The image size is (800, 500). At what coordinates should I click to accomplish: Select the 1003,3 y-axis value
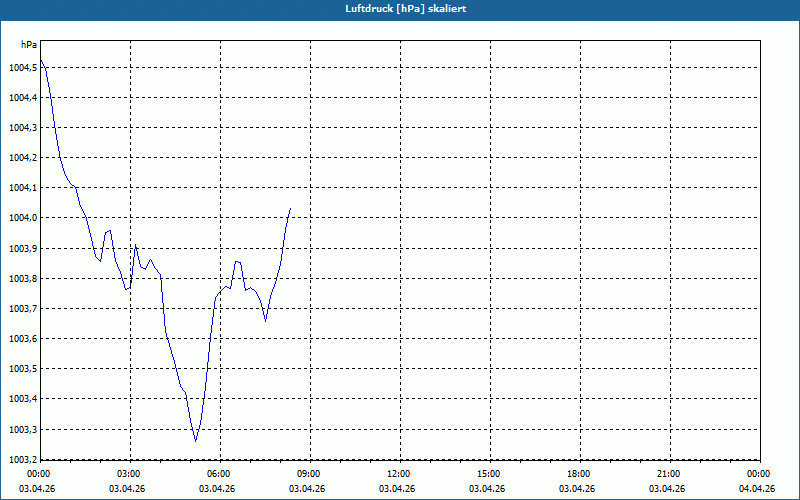(x=22, y=430)
